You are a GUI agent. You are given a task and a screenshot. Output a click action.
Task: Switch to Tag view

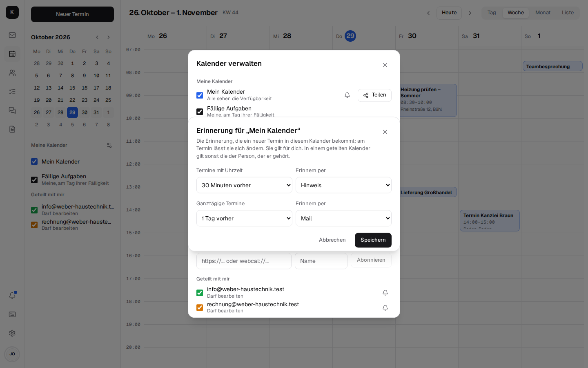coord(492,13)
